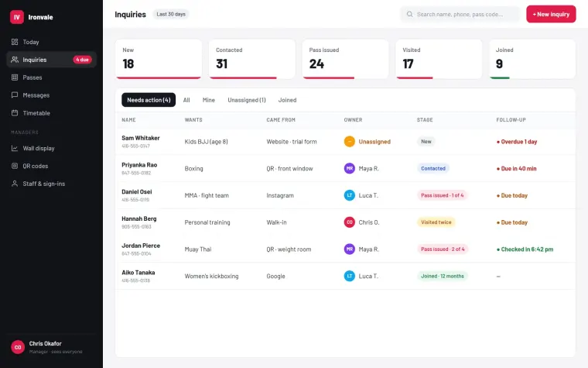This screenshot has width=588, height=368.
Task: Open Priyanka Rao inquiry
Action: pyautogui.click(x=345, y=168)
